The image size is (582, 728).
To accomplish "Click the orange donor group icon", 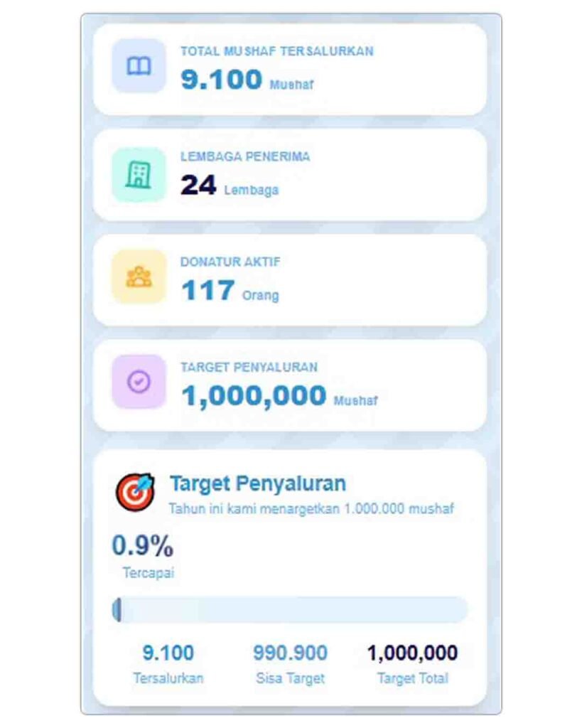I will pyautogui.click(x=139, y=277).
